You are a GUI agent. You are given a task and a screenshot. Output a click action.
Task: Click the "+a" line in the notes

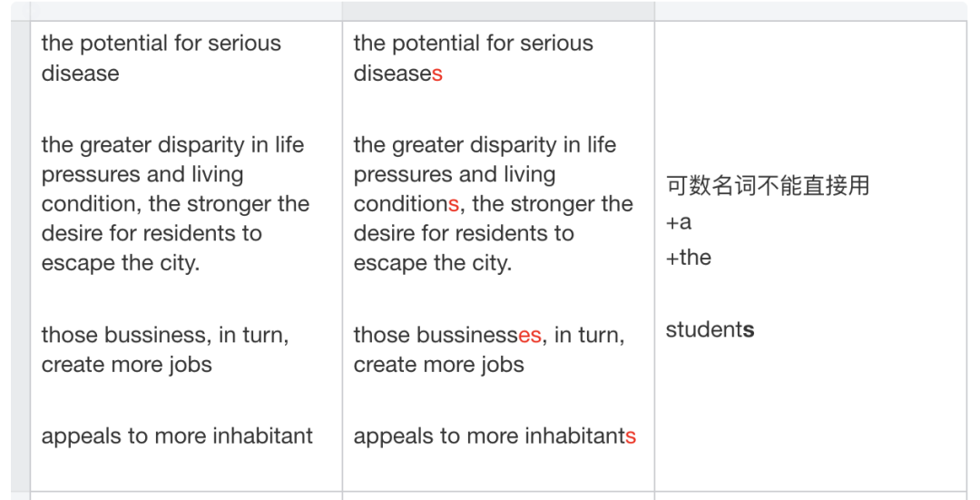(679, 222)
